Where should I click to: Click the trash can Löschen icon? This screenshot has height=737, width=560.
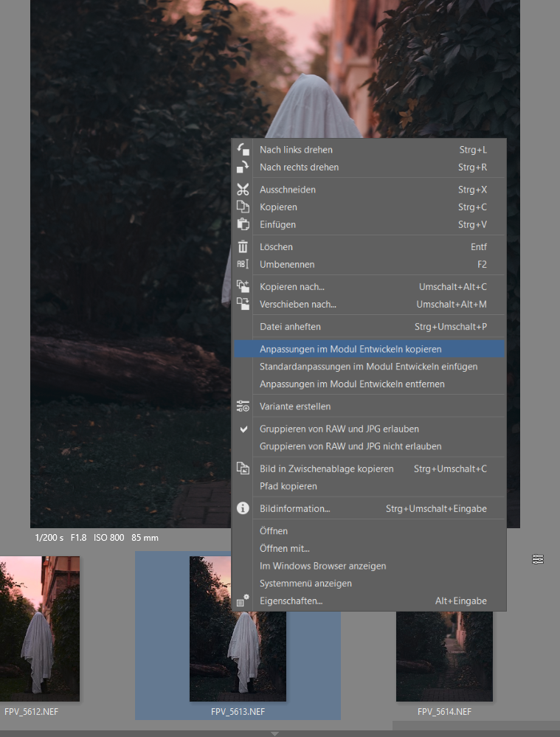(243, 247)
